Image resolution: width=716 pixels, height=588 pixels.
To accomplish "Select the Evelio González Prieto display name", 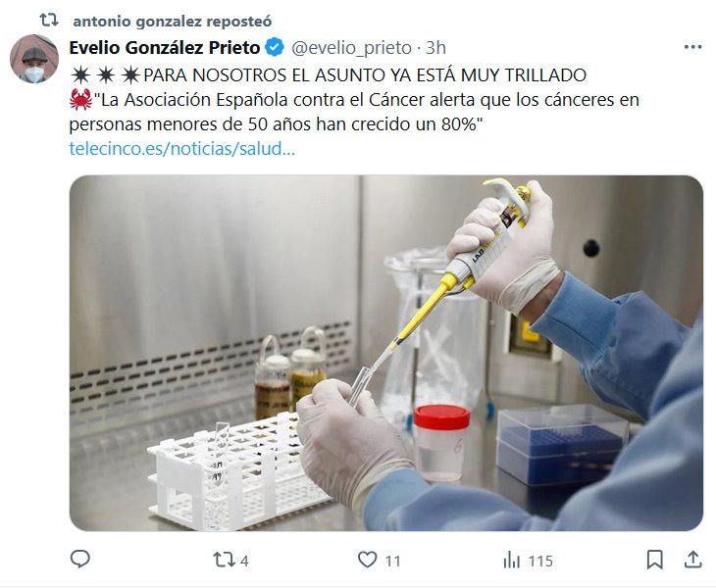I will (165, 47).
